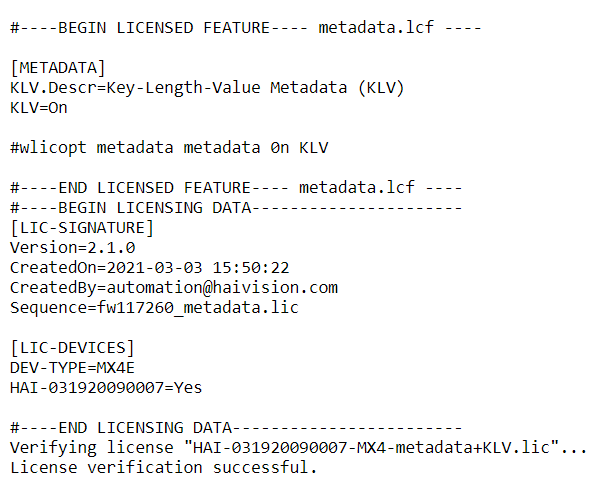Screen dimensions: 614x493
Task: Click the [LIC-DEVICES] section header
Action: point(73,348)
